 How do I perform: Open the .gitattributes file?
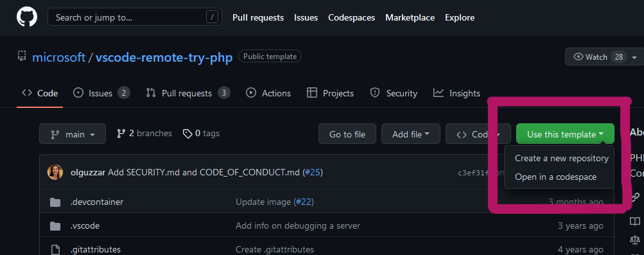(x=96, y=249)
